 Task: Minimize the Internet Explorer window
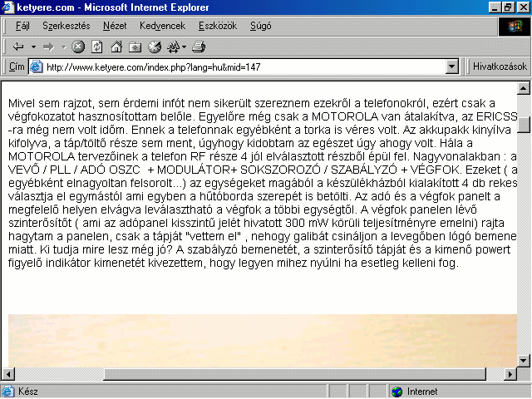coord(495,7)
